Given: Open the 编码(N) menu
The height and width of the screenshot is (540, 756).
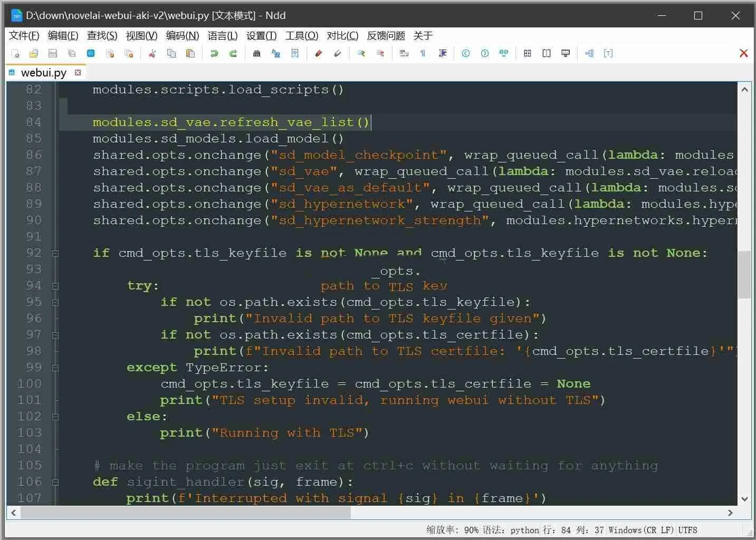Looking at the screenshot, I should 183,35.
